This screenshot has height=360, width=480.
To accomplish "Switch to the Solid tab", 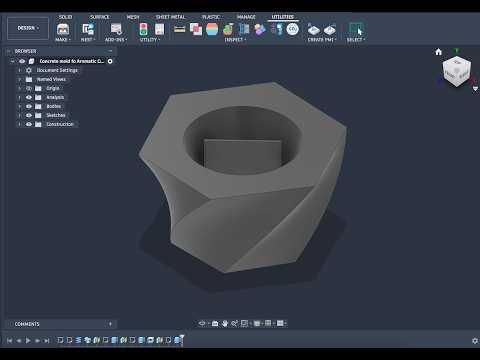I will 65,17.
